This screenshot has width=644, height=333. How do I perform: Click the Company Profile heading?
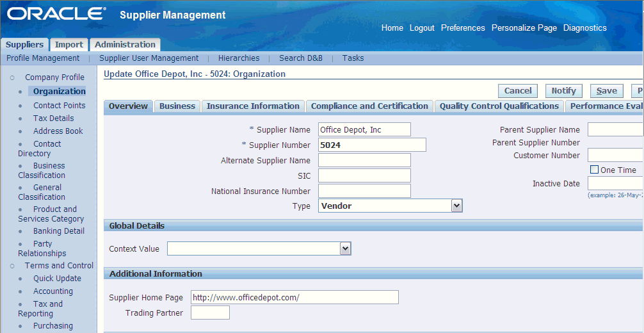[54, 77]
